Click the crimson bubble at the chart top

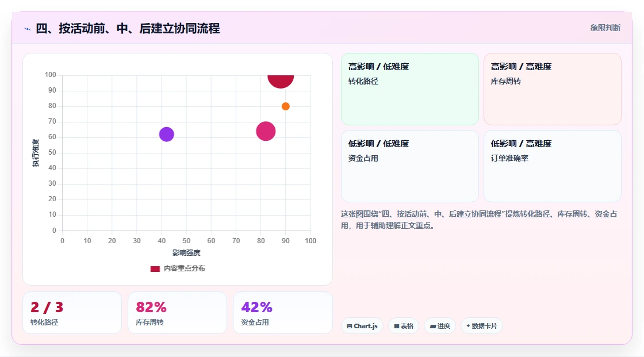pos(281,81)
